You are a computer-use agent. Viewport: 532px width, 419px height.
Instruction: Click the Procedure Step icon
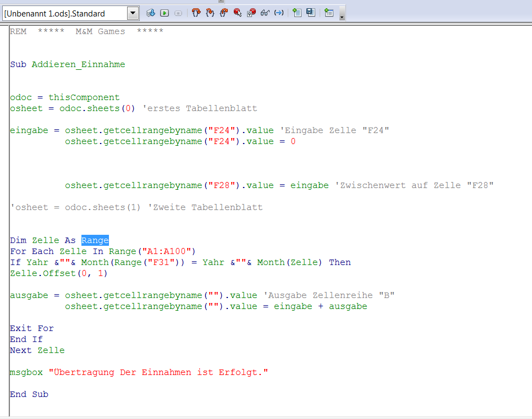point(196,13)
